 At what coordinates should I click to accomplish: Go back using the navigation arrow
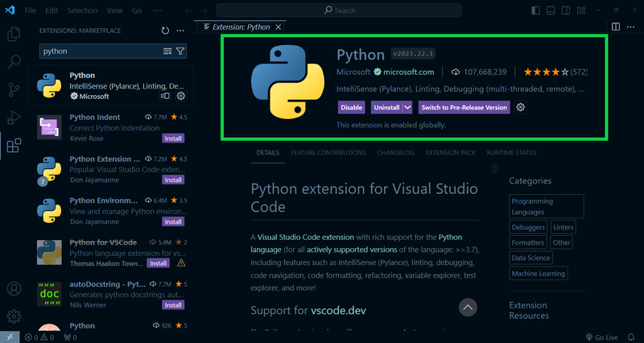point(188,10)
